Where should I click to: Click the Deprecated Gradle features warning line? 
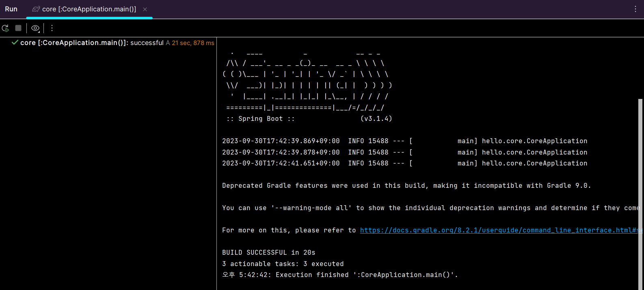pyautogui.click(x=406, y=186)
